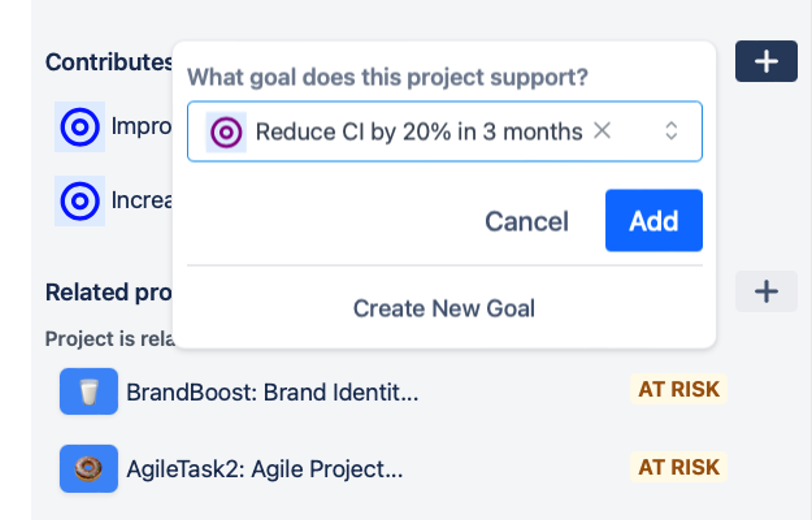Viewport: 812px width, 520px height.
Task: Click the dark plus button beside Contributes
Action: (x=766, y=61)
